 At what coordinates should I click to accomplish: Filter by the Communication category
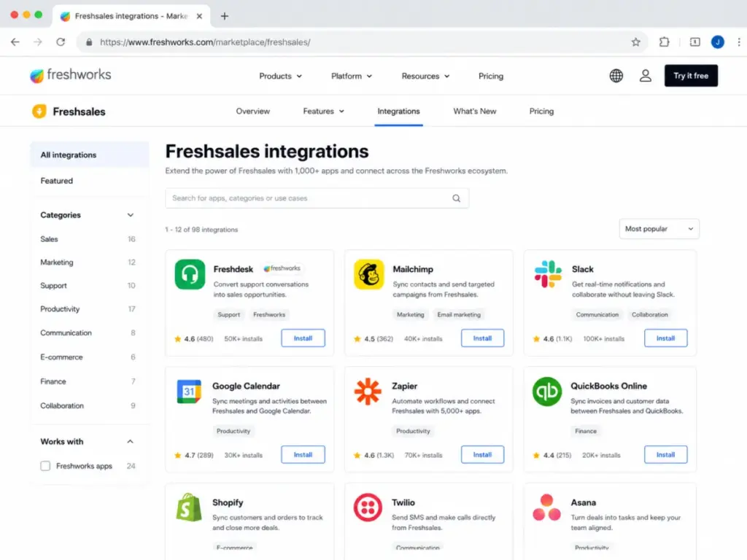coord(88,332)
